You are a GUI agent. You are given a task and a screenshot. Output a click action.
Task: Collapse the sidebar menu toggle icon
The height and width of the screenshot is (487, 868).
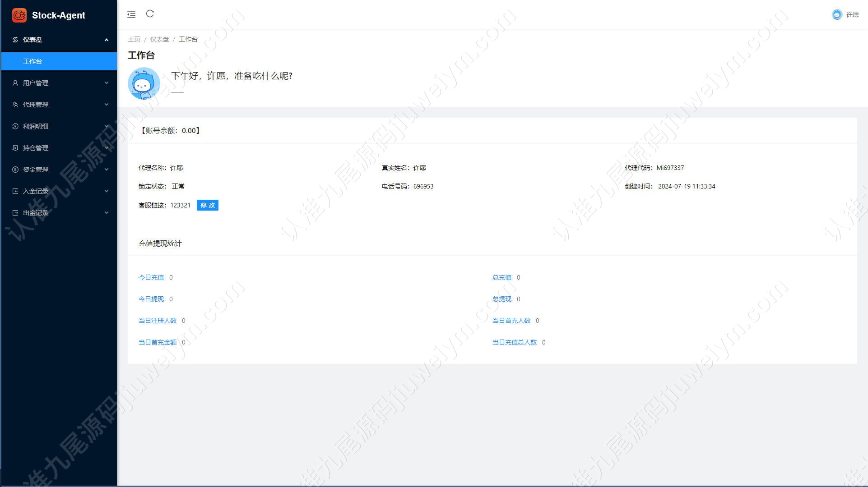(x=131, y=14)
